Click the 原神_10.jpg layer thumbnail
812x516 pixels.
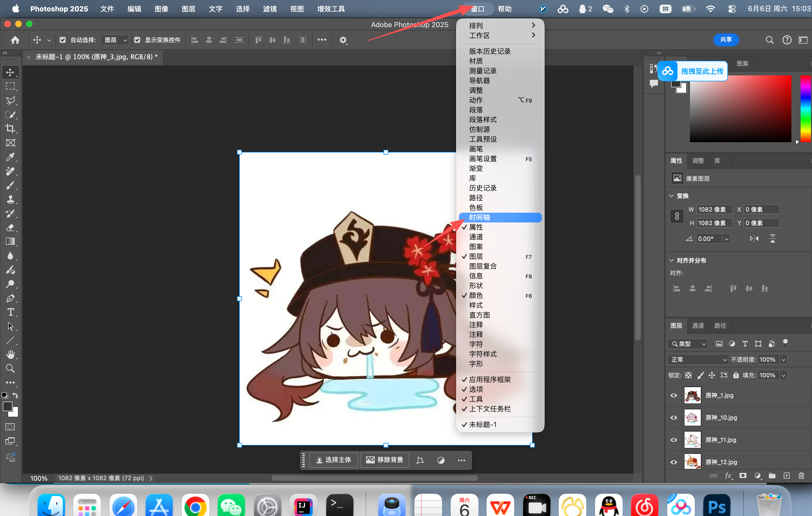(x=693, y=418)
